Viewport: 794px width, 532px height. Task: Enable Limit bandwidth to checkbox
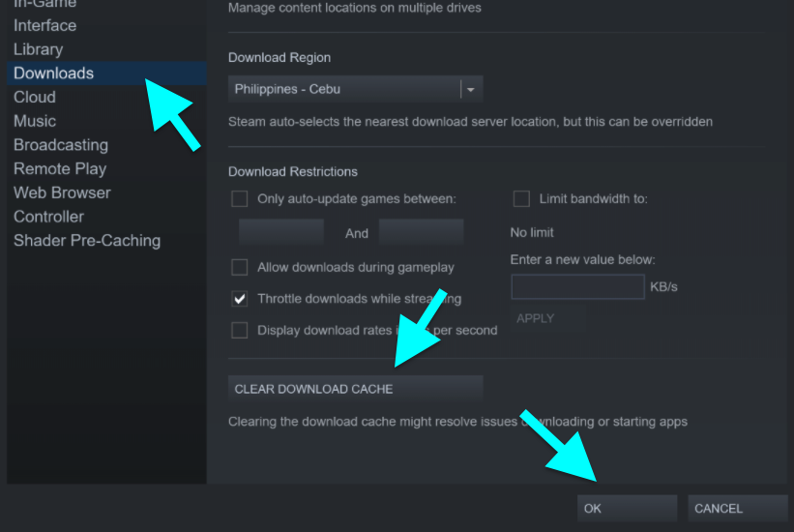[521, 198]
